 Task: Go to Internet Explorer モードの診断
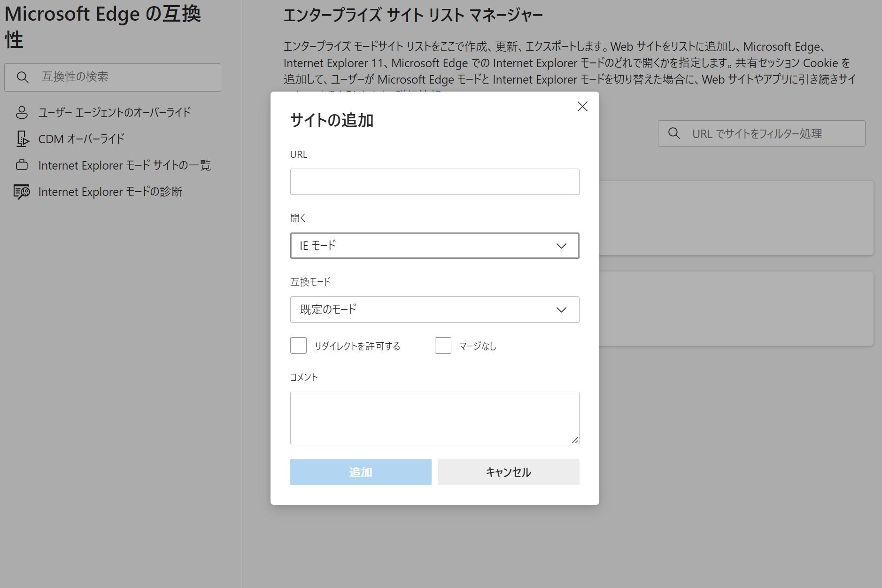[x=110, y=192]
